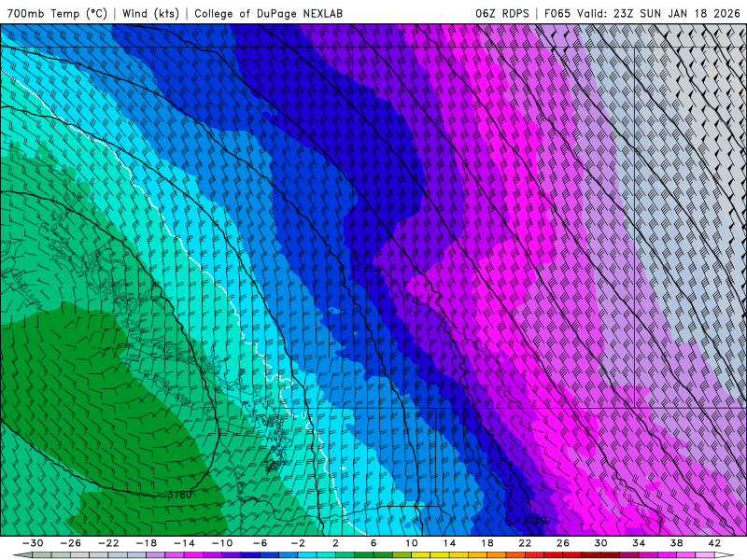Image resolution: width=747 pixels, height=560 pixels.
Task: Click the "Wind (kts)" header label
Action: (x=150, y=13)
